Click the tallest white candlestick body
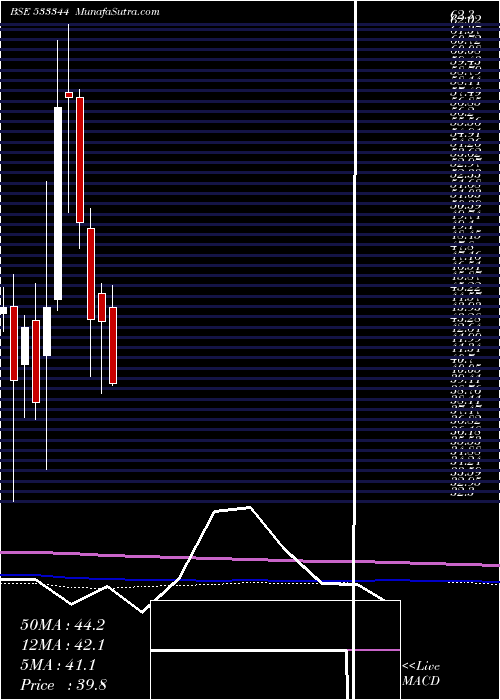The image size is (500, 700). tap(58, 203)
